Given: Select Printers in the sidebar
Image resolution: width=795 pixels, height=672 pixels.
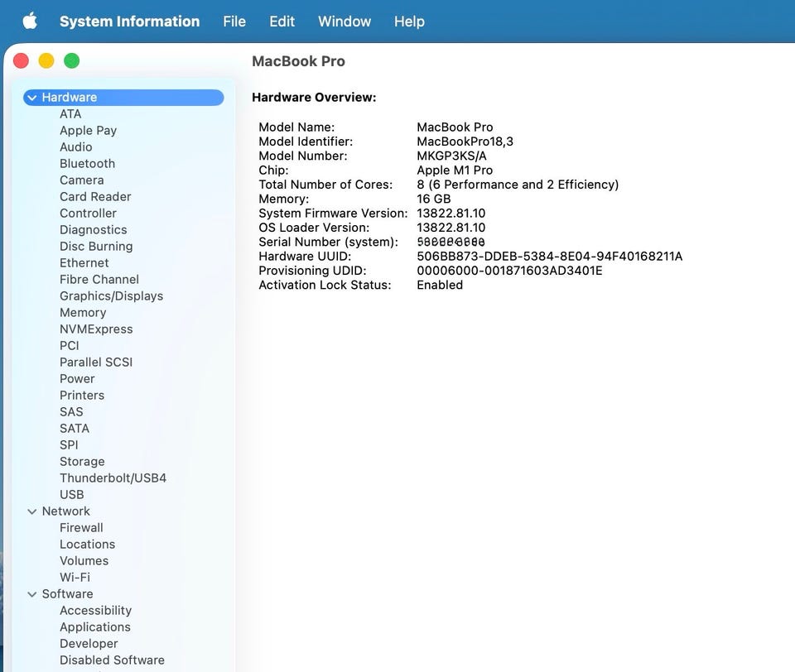Looking at the screenshot, I should pos(82,396).
